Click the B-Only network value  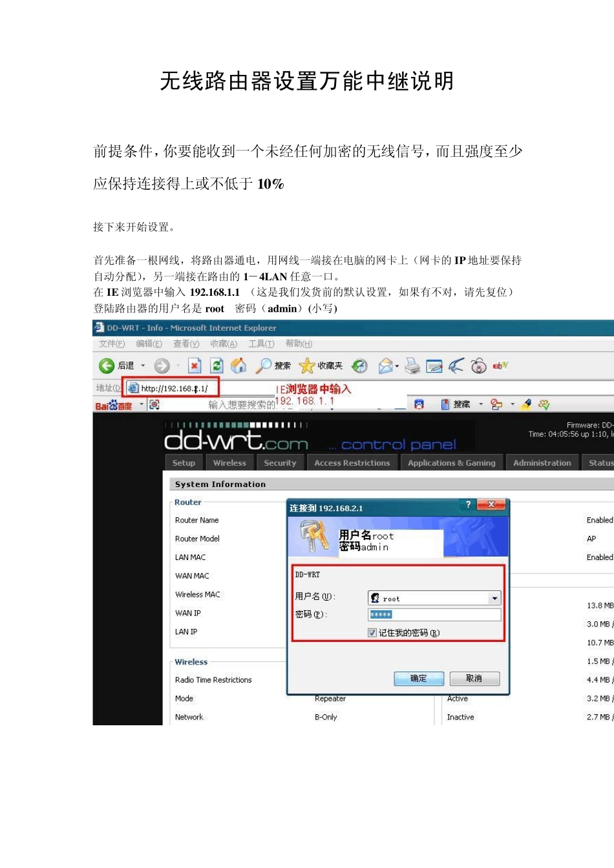[x=326, y=718]
